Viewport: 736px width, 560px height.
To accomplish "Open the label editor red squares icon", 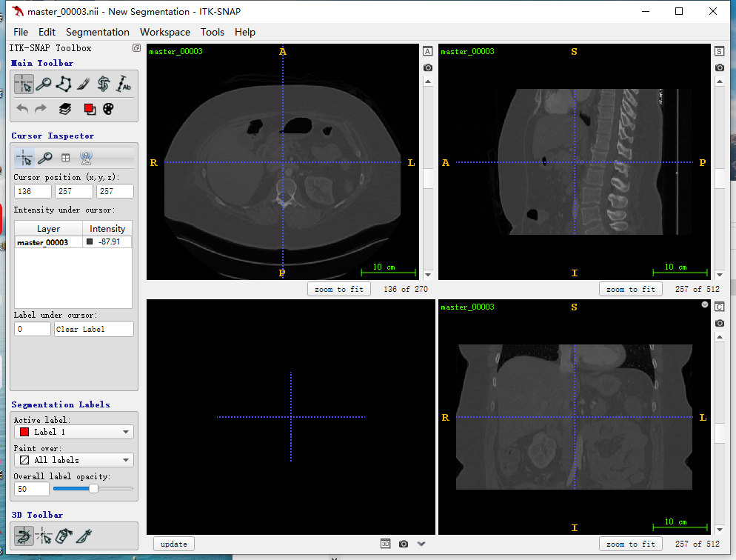I will pyautogui.click(x=90, y=109).
